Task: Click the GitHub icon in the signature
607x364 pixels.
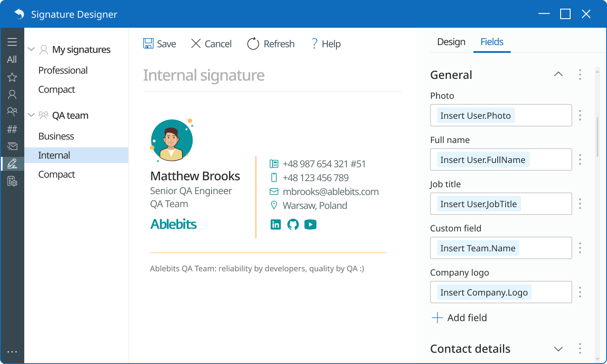Action: point(293,224)
